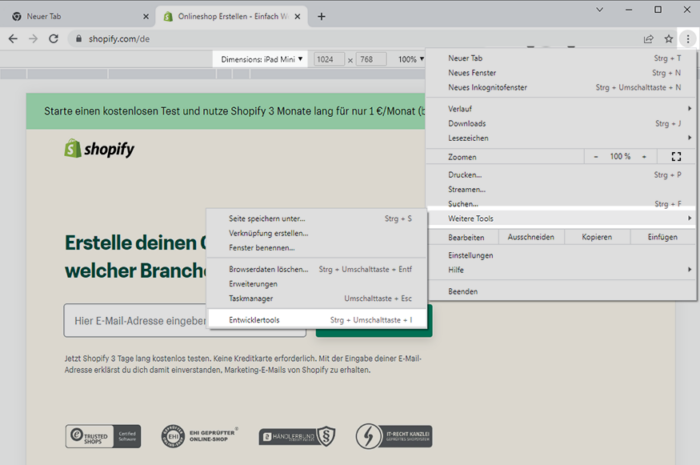This screenshot has width=700, height=465.
Task: Click the padlock site info icon
Action: 79,39
